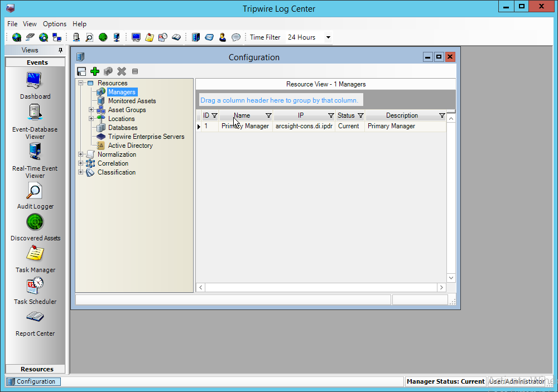The width and height of the screenshot is (558, 392).
Task: Click the blue server Configuration toolbar icon
Action: [x=196, y=37]
